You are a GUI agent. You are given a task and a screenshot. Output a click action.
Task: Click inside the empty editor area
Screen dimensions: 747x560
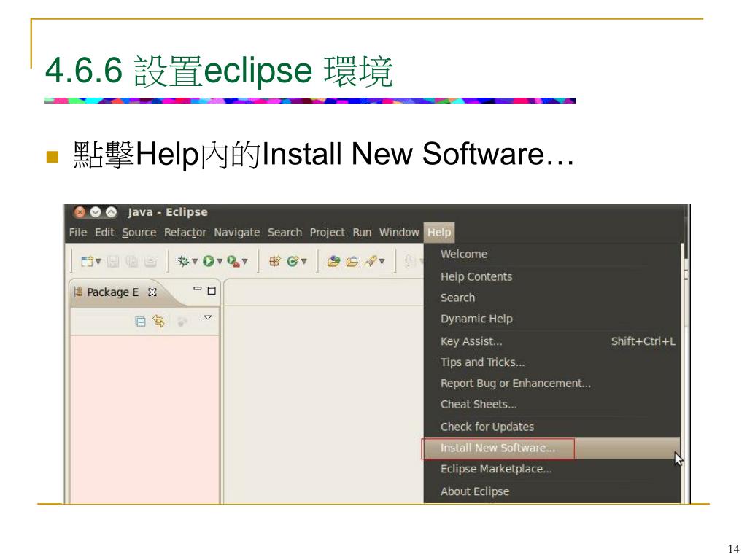(323, 405)
